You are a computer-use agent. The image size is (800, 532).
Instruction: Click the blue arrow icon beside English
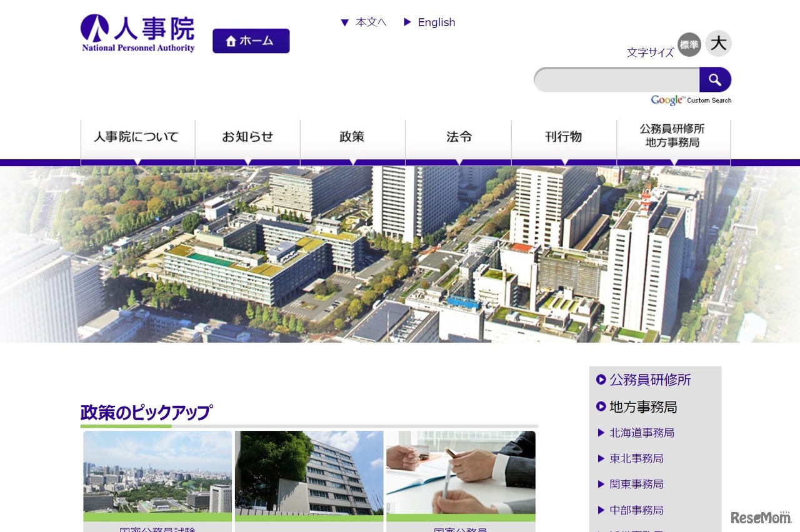[x=407, y=22]
